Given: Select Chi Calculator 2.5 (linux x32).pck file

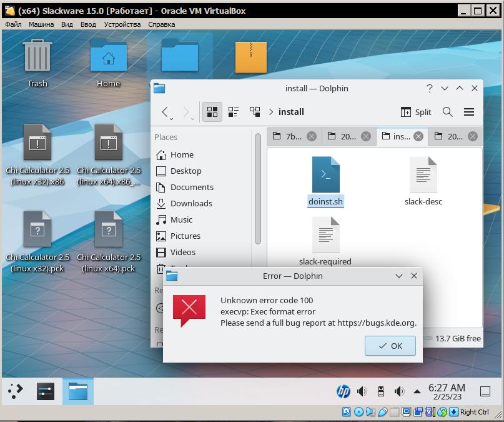Looking at the screenshot, I should tap(37, 242).
